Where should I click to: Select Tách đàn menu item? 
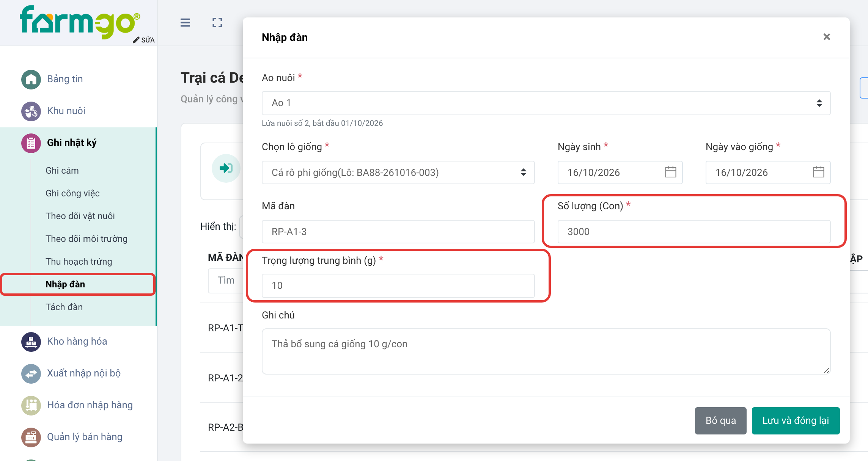click(64, 307)
